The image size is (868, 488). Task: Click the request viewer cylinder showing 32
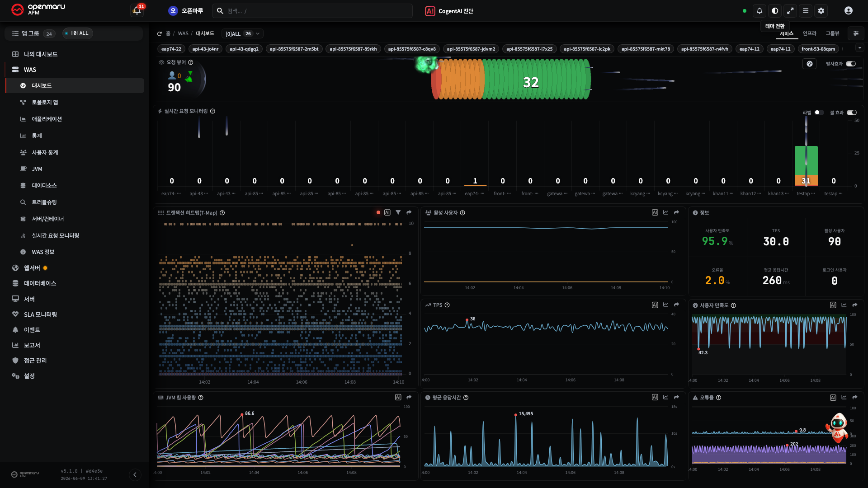click(511, 80)
